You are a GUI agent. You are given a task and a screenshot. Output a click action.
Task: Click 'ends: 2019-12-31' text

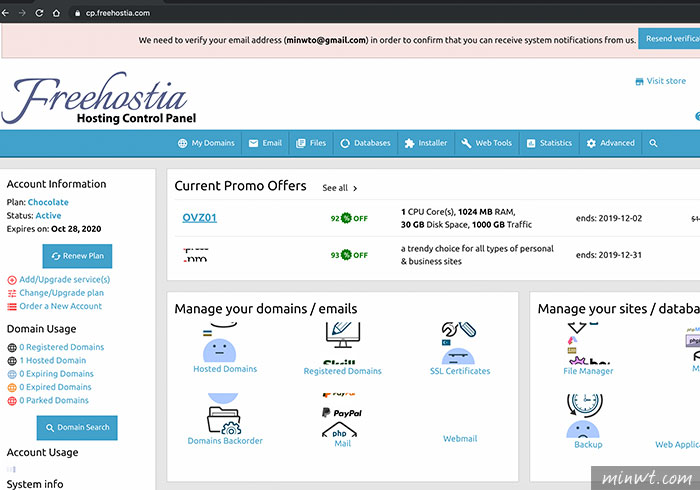[609, 255]
